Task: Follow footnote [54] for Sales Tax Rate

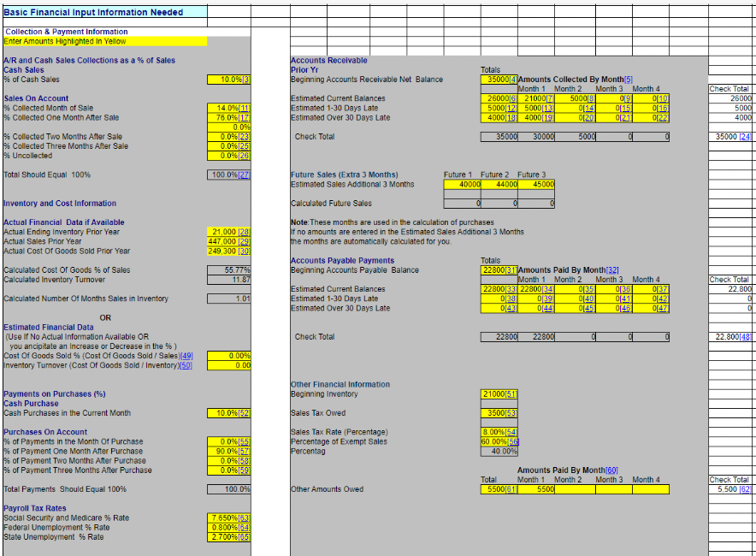Action: click(511, 433)
